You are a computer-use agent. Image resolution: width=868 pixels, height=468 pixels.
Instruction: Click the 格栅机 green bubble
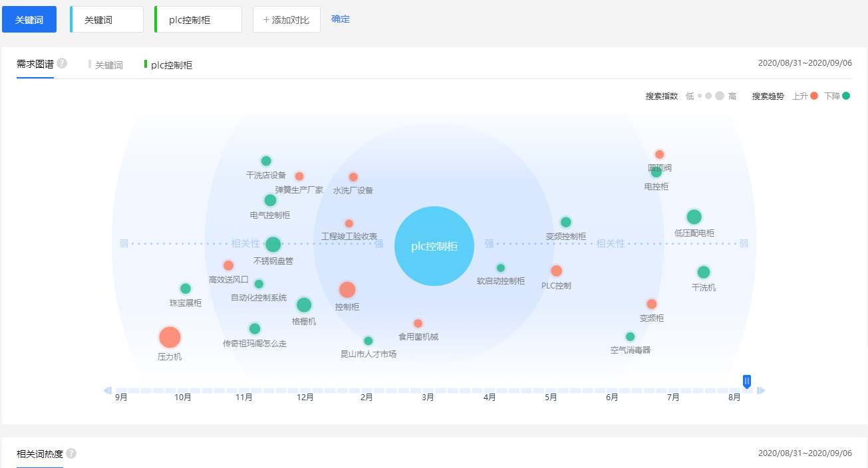304,305
